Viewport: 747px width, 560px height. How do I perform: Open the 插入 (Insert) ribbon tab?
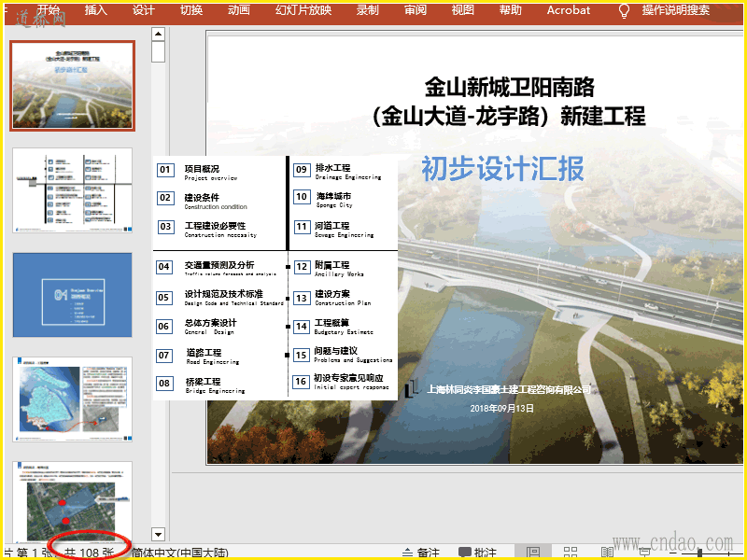(x=96, y=10)
